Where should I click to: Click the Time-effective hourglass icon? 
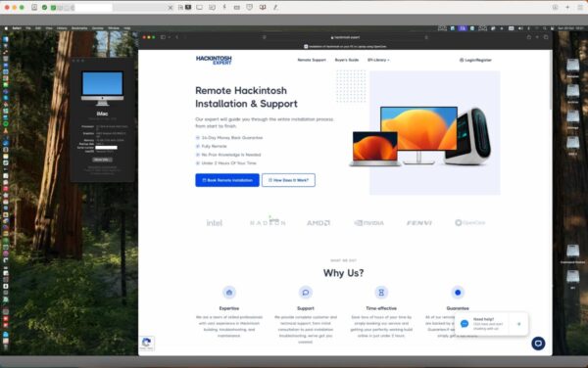(381, 293)
